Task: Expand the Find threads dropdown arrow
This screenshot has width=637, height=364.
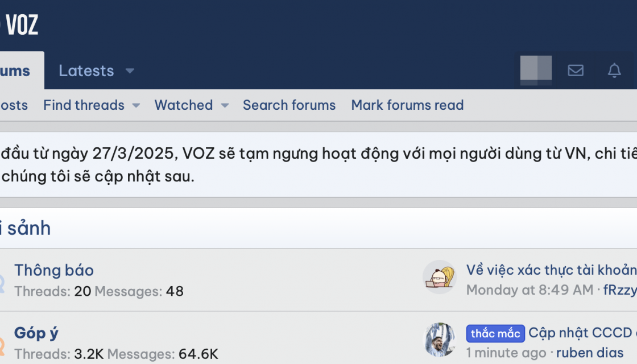Action: tap(136, 106)
